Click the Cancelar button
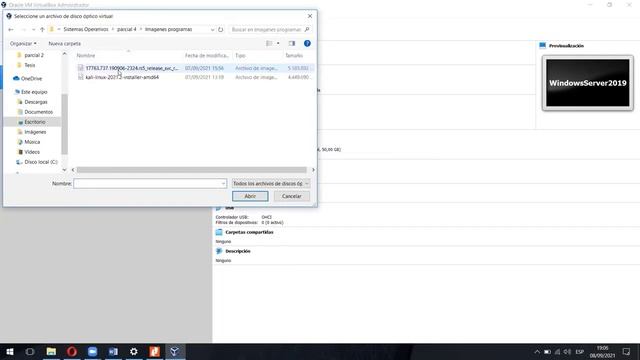 pos(291,196)
